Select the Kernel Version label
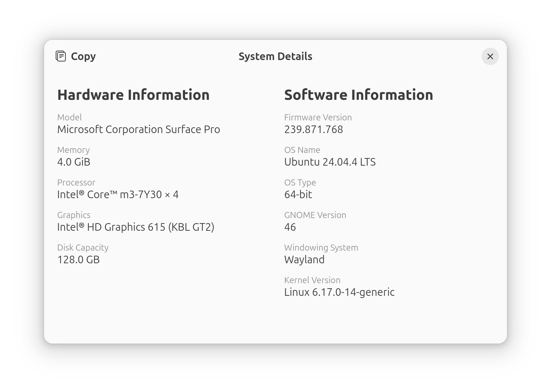 click(x=312, y=280)
